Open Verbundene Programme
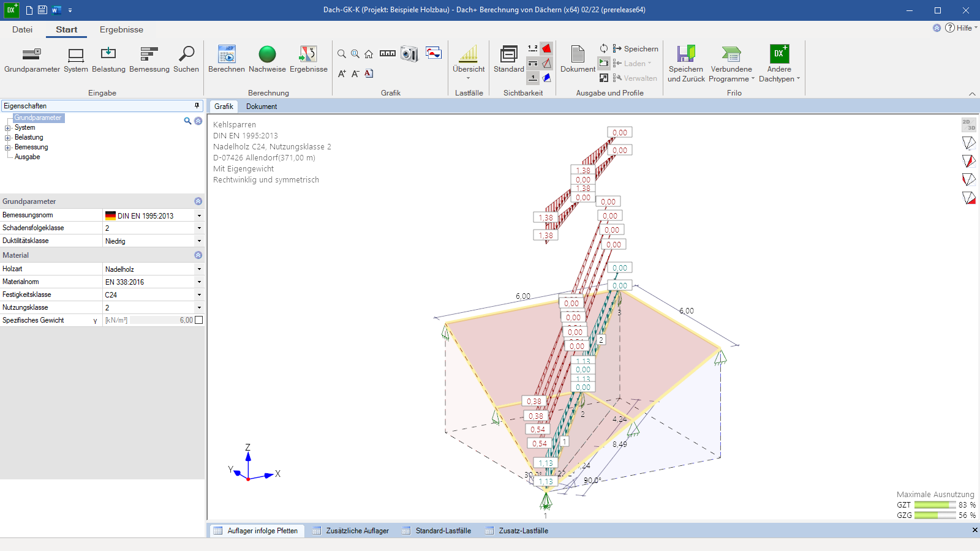The height and width of the screenshot is (551, 980). (731, 64)
